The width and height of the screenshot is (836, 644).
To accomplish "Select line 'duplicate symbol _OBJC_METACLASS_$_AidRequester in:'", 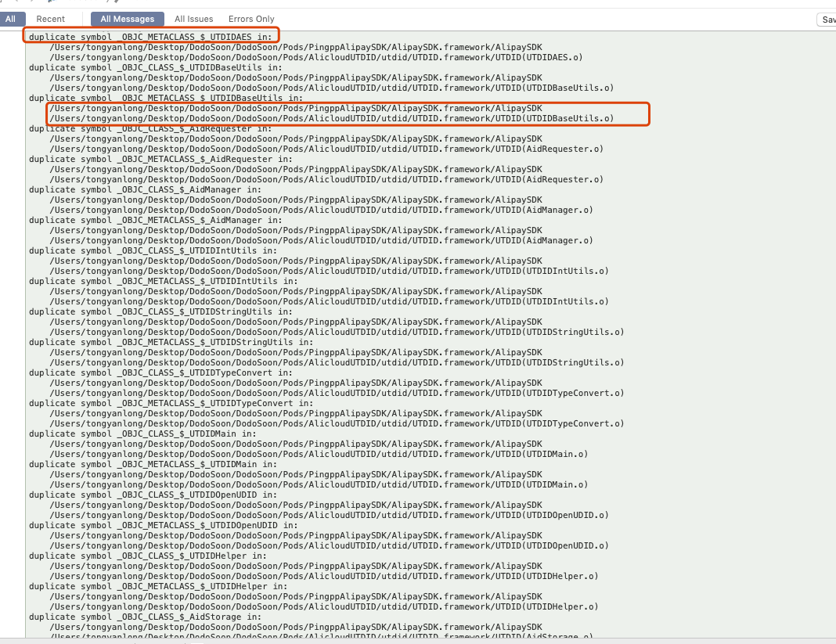I will click(160, 159).
